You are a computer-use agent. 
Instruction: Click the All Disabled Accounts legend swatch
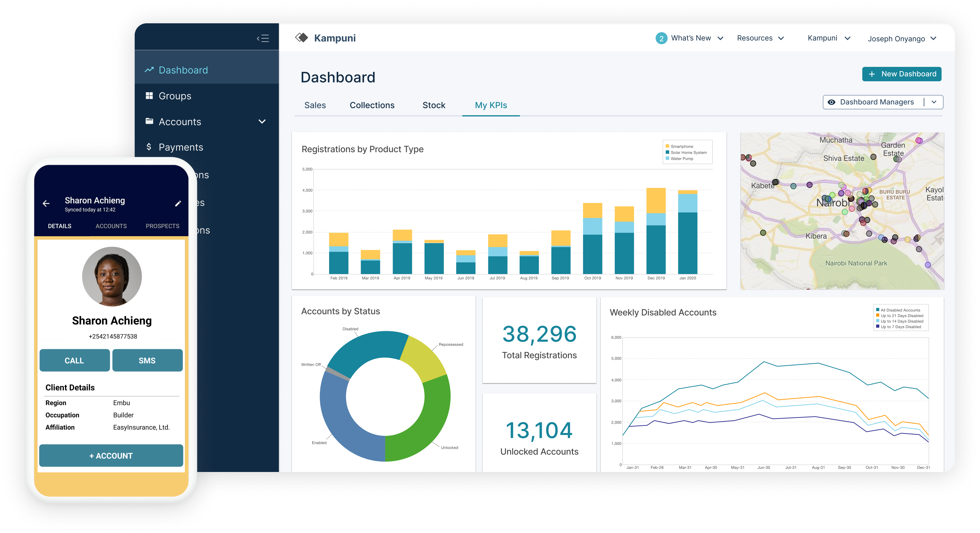click(878, 310)
